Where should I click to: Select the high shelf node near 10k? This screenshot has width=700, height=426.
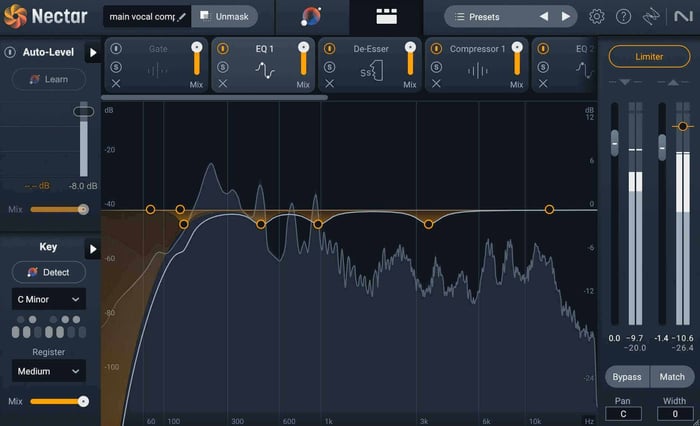[549, 209]
